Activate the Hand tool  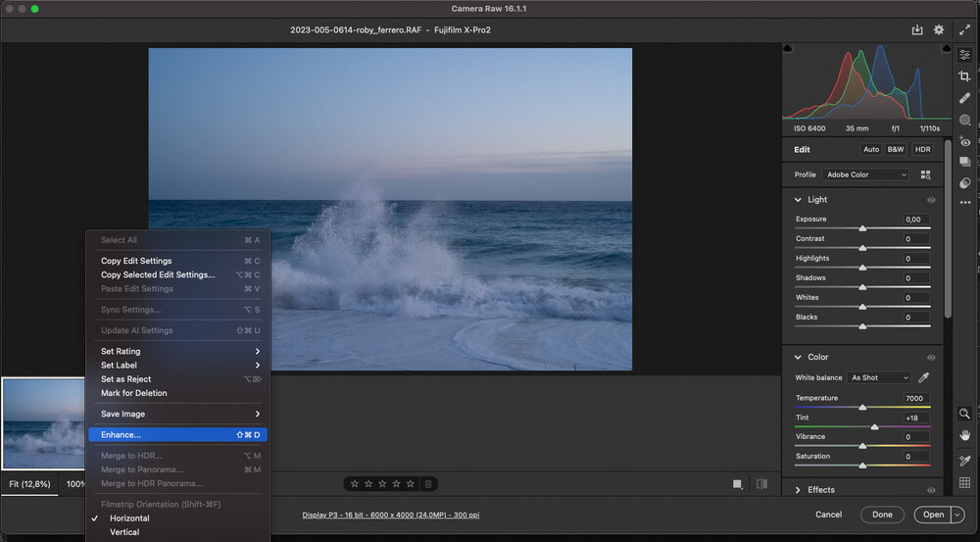(965, 434)
